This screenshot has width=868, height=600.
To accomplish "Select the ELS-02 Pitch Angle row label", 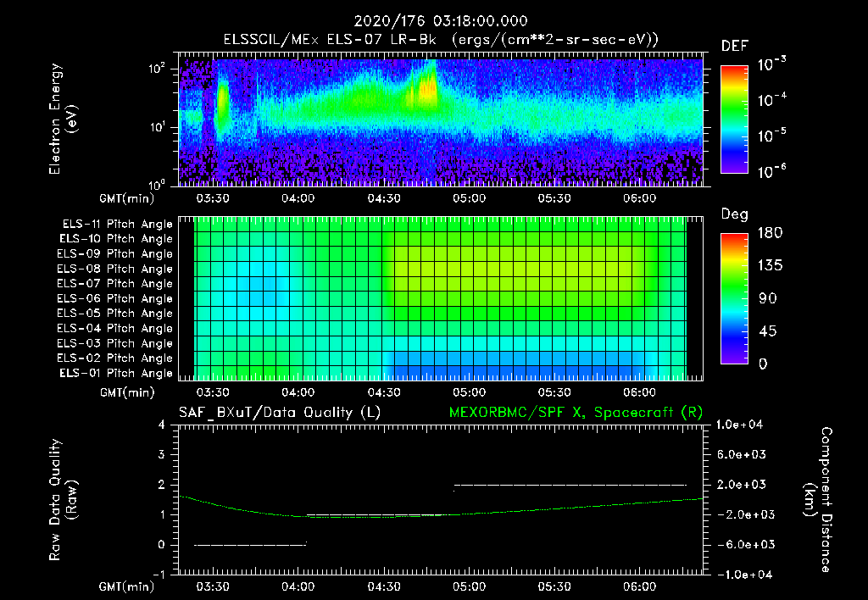I will coord(115,358).
